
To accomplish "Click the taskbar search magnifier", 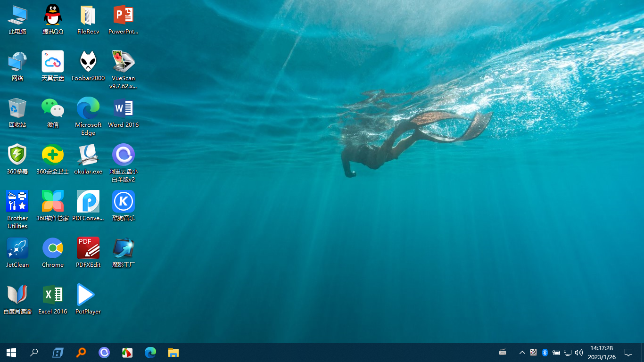I will (x=34, y=353).
